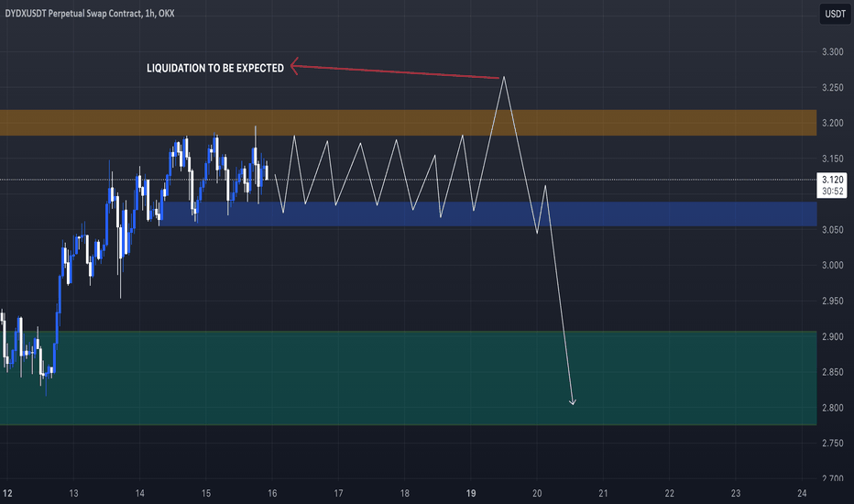Click the 3.150 price axis label
The image size is (854, 504).
click(833, 159)
